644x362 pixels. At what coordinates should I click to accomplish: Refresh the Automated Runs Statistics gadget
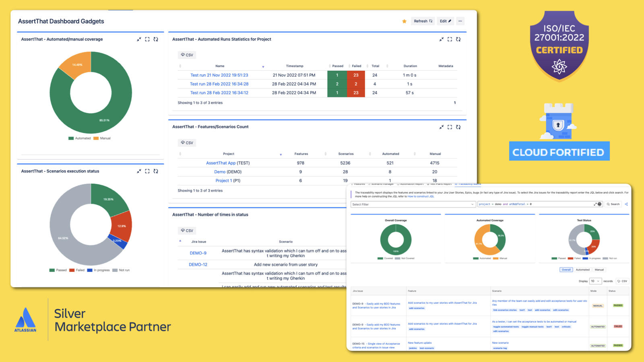pos(458,39)
